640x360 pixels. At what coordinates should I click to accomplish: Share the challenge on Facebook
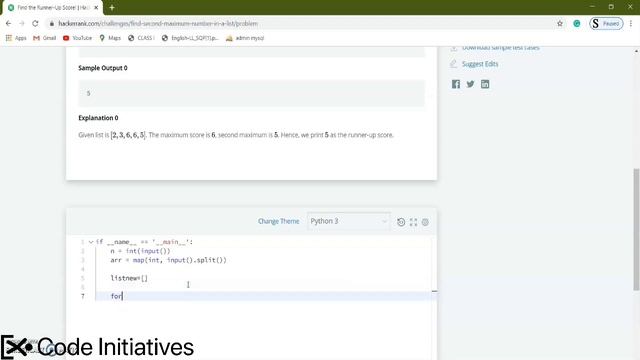click(456, 84)
